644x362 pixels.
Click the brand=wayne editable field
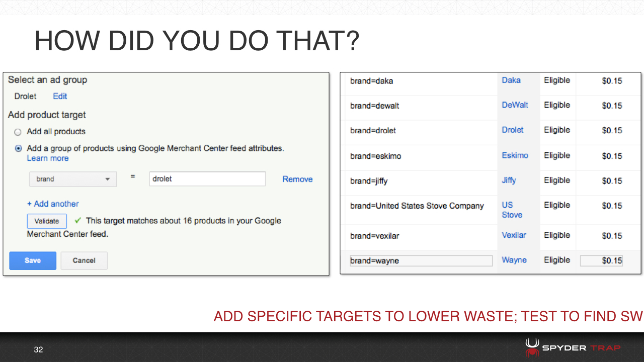[421, 260]
